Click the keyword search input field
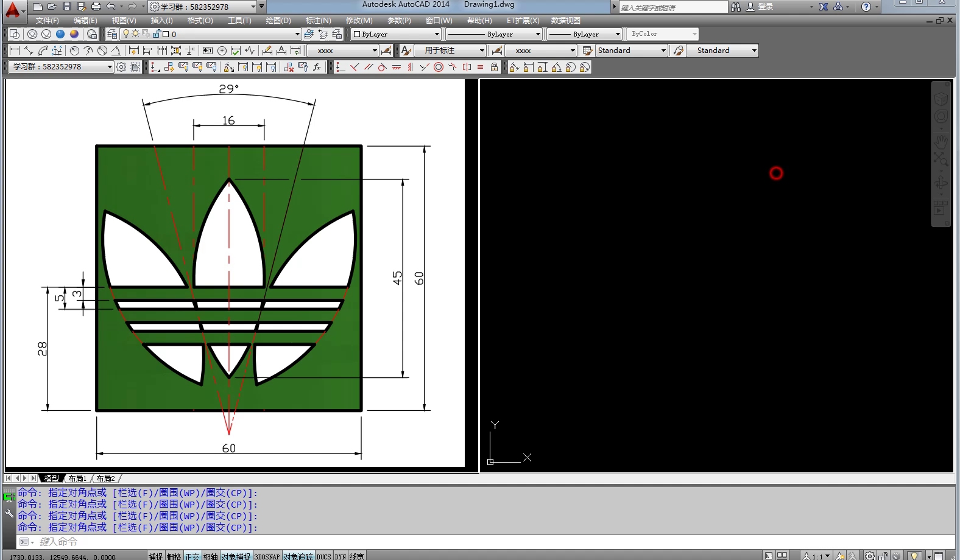The width and height of the screenshot is (960, 560). pos(673,7)
